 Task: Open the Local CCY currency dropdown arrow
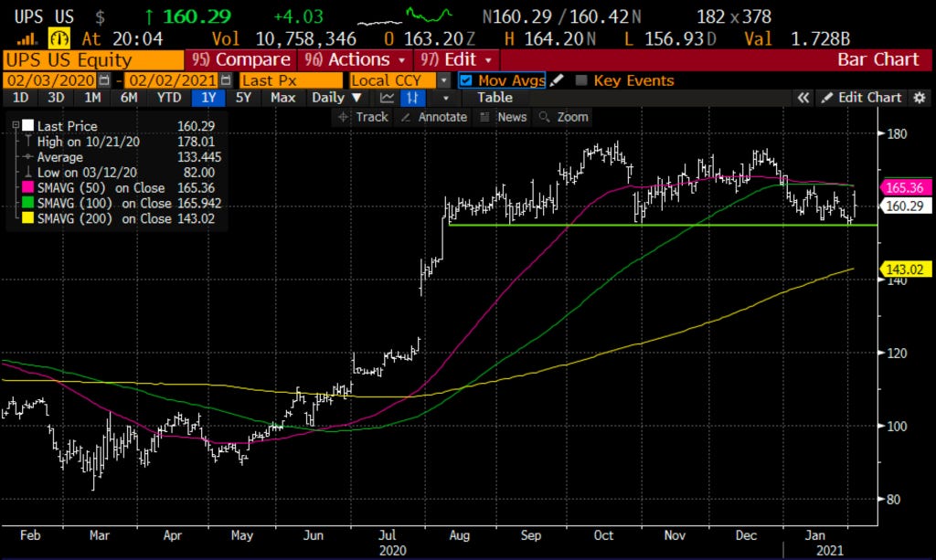[443, 79]
